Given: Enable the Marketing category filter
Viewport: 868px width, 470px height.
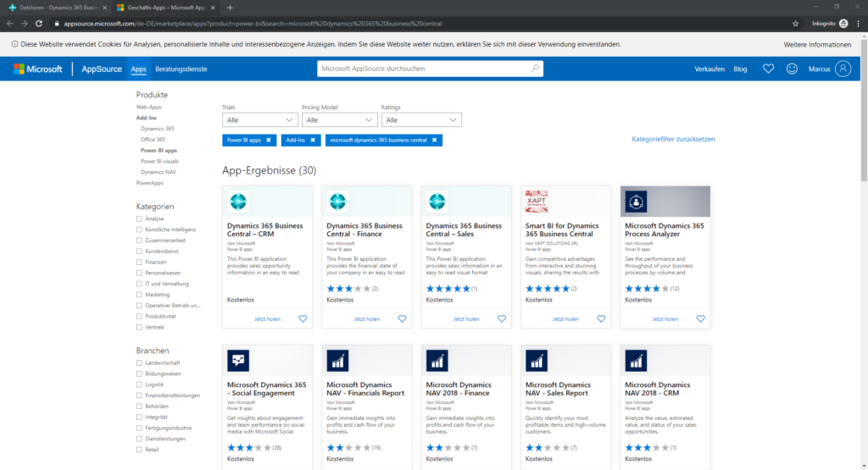Looking at the screenshot, I should [x=139, y=295].
